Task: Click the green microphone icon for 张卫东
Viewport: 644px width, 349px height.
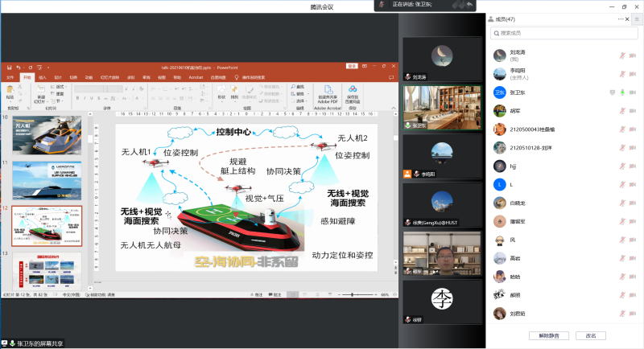Action: point(621,92)
